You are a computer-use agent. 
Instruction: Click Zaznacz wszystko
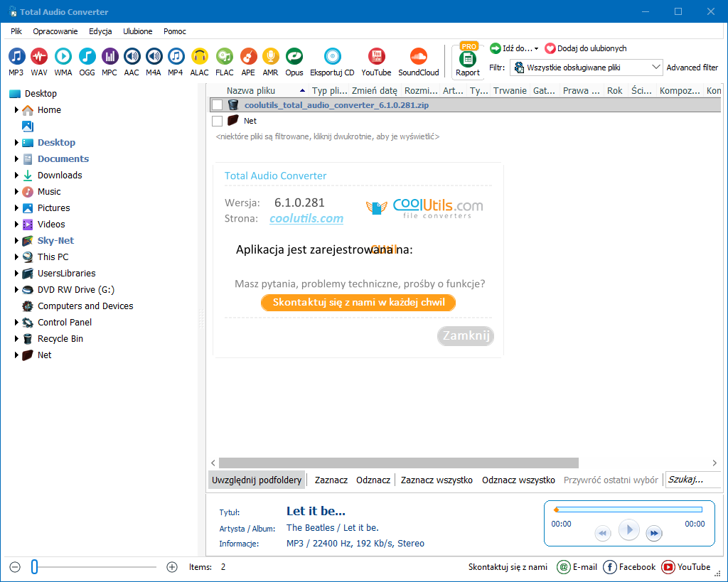click(x=437, y=480)
